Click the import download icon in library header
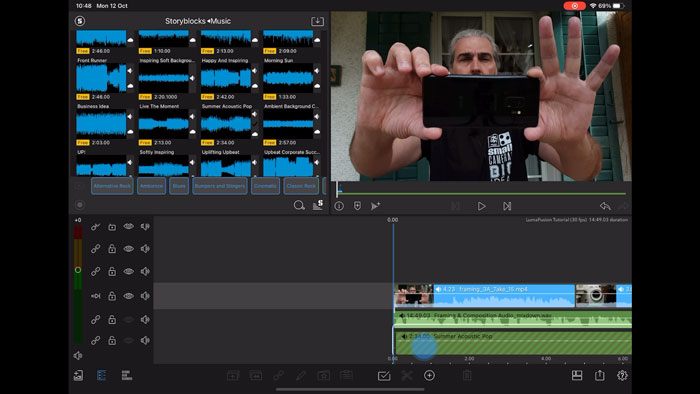This screenshot has width=700, height=394. coord(317,21)
